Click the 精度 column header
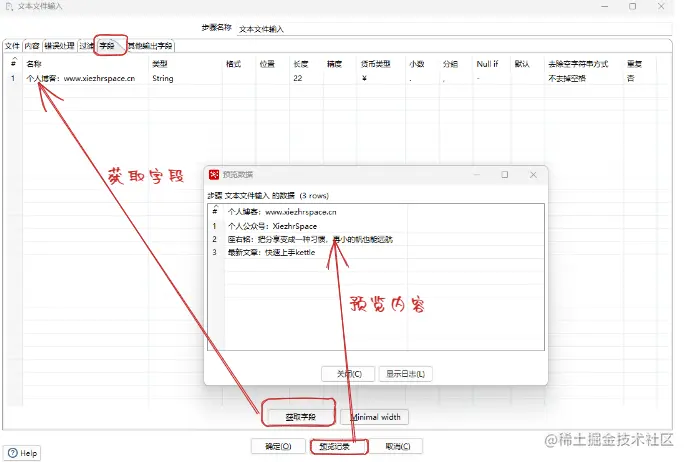The image size is (688, 462). point(340,64)
